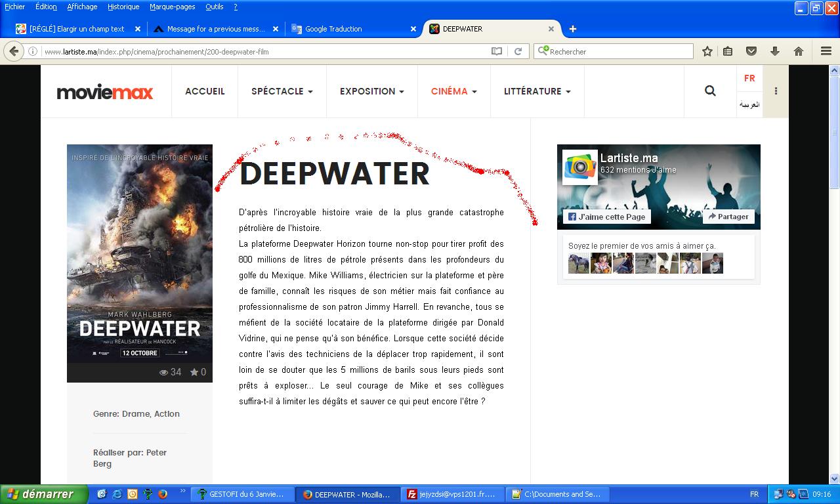This screenshot has width=840, height=504.
Task: Show site information icon in address bar
Action: (32, 51)
